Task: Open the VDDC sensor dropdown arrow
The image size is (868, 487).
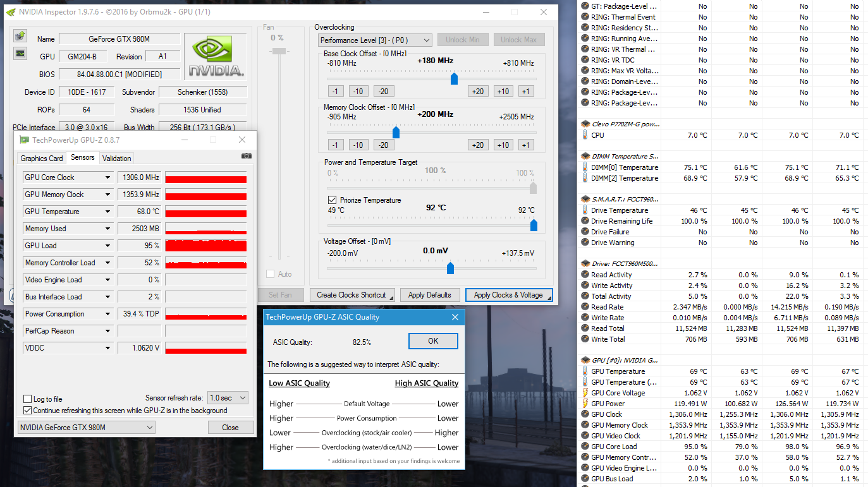Action: point(108,348)
